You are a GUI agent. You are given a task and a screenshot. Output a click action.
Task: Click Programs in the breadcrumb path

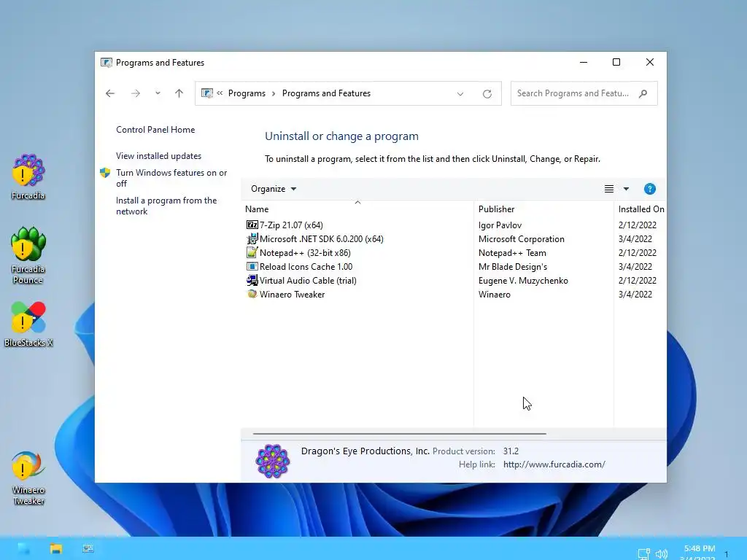click(x=247, y=93)
